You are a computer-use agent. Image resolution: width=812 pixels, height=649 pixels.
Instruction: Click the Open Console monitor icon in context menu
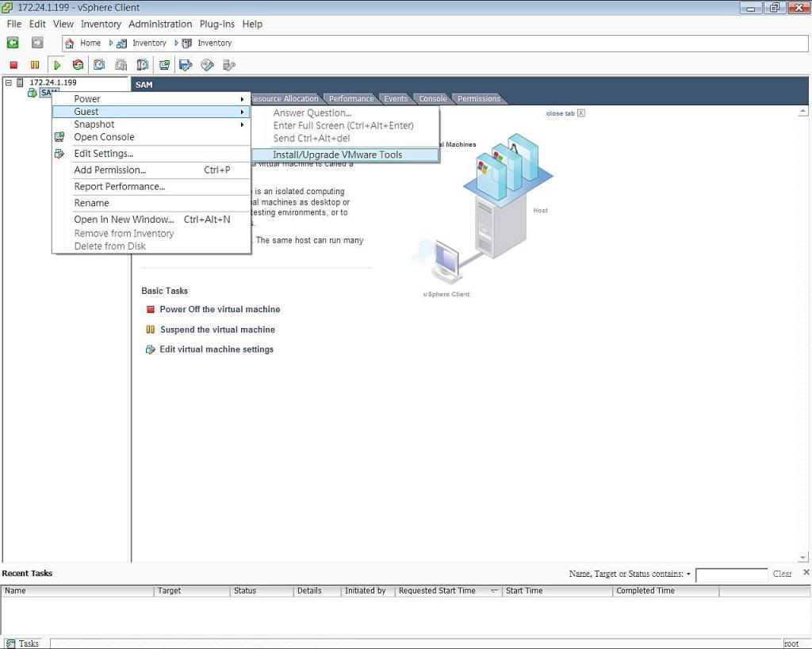pos(59,137)
